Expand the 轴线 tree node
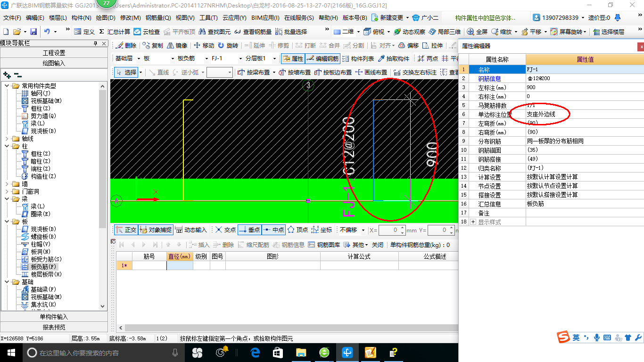 coord(7,139)
